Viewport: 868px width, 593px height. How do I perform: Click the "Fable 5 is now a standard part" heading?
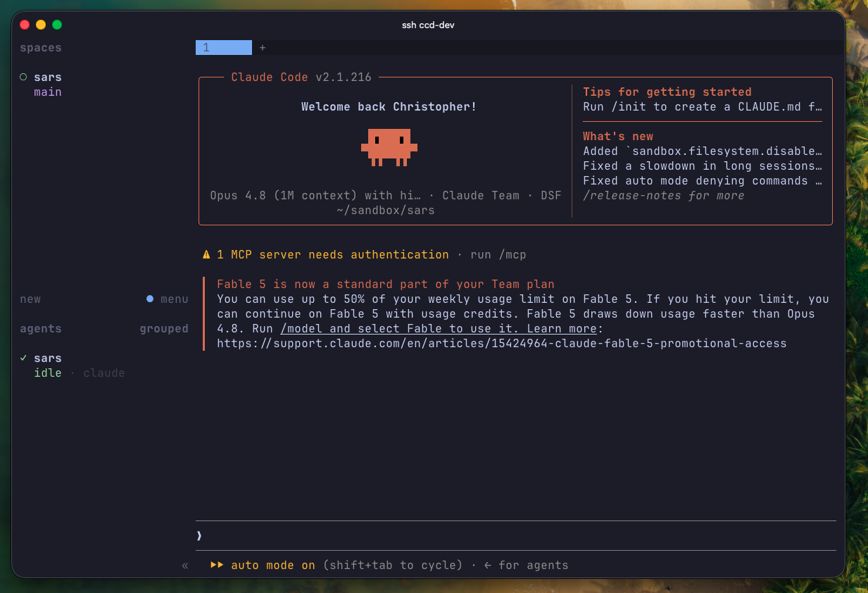(386, 285)
